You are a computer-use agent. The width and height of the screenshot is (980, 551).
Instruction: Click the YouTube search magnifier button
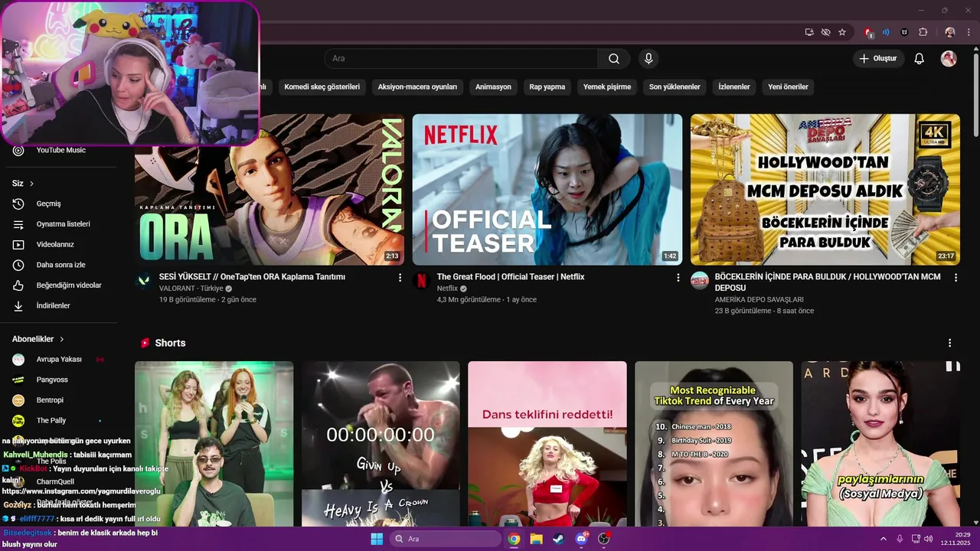614,59
